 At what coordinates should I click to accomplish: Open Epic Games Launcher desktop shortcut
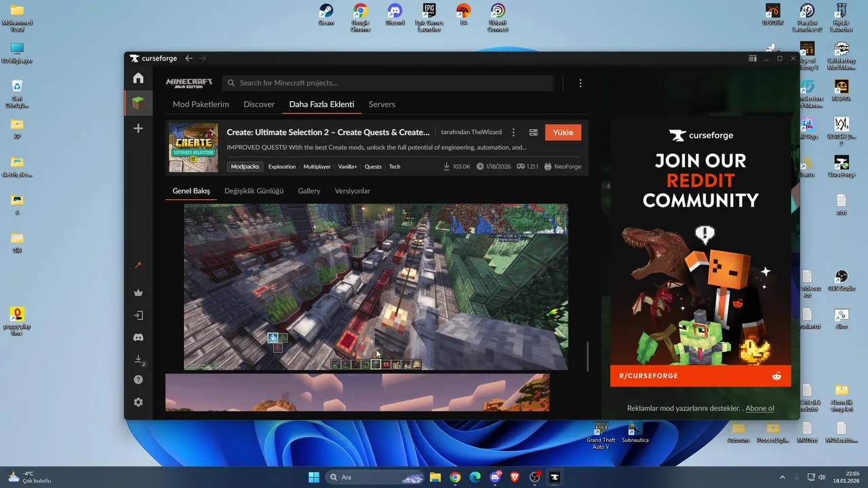tap(429, 16)
